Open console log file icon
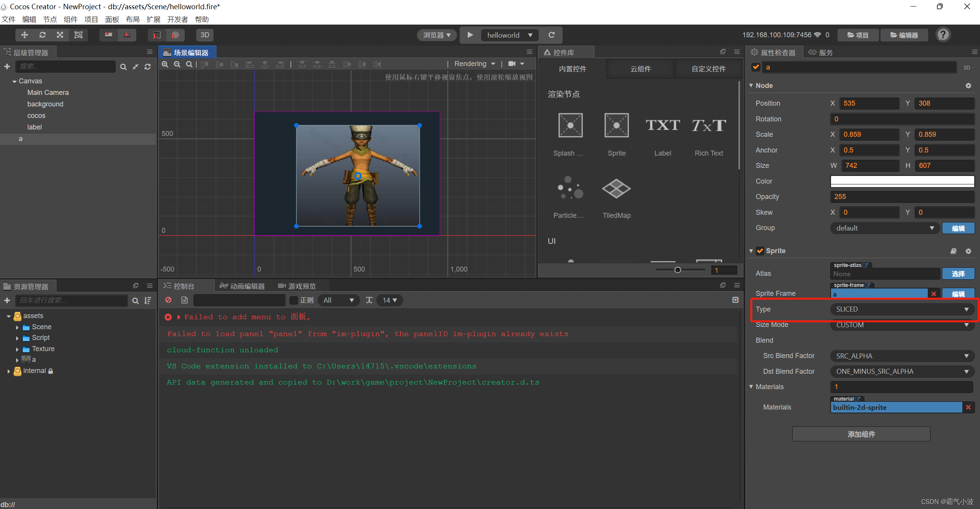 click(184, 300)
